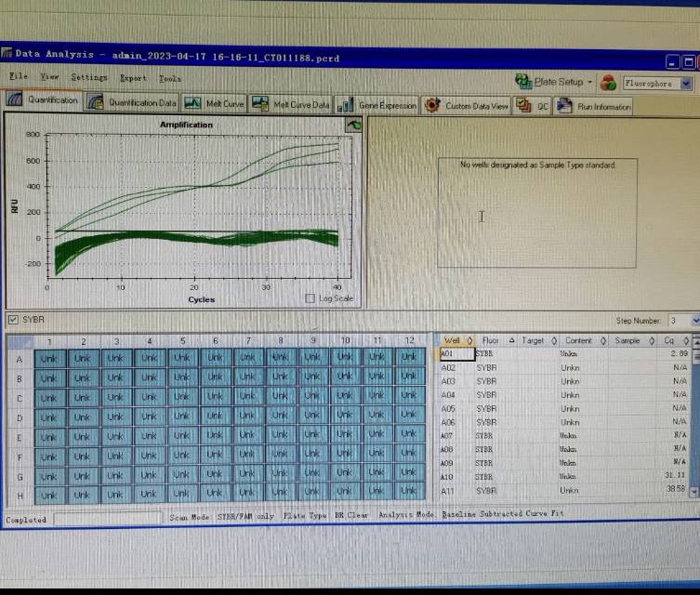Sort by the Cq column header

[x=675, y=340]
